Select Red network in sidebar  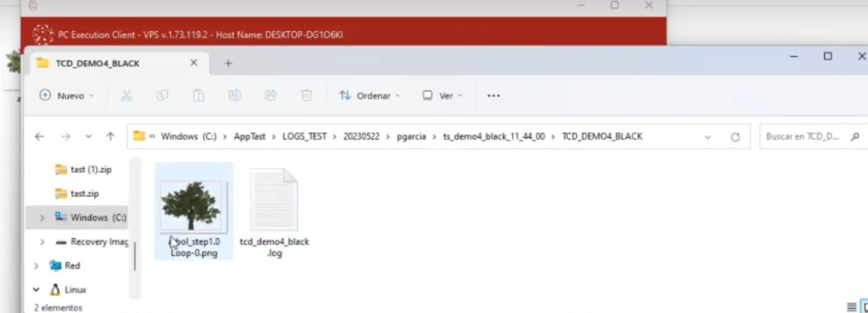[65, 266]
